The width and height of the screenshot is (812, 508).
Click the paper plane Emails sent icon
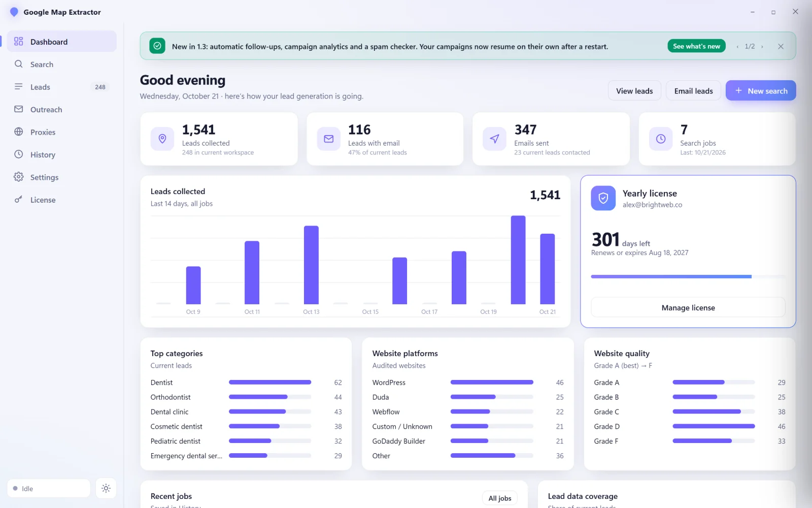(x=495, y=139)
